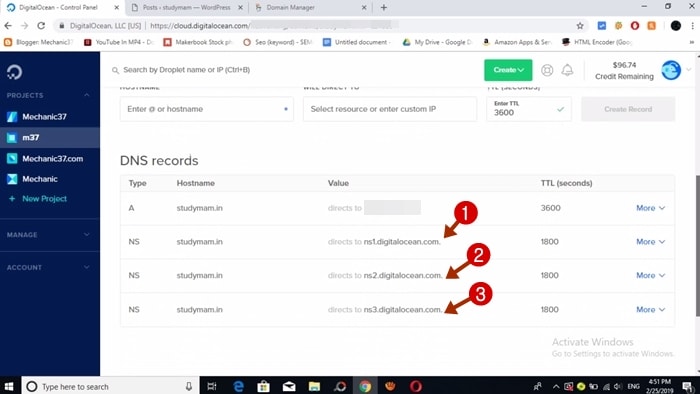
Task: Open the Seo (keyword) SEM bookmark
Action: (278, 42)
